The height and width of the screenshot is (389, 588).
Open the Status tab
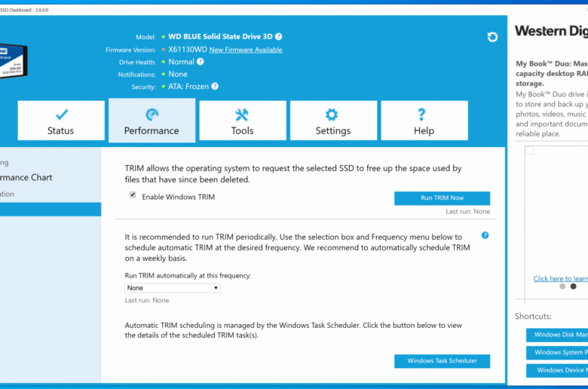tap(61, 121)
